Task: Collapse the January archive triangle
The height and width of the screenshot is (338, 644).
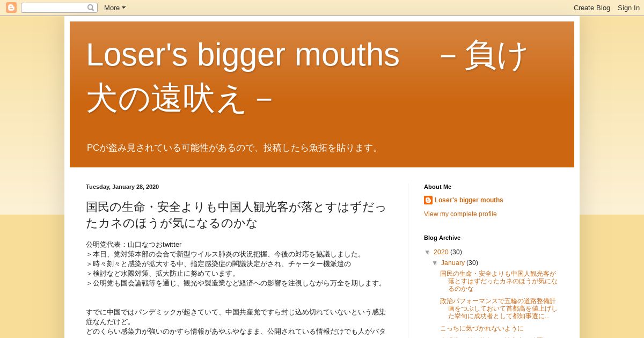Action: [435, 263]
